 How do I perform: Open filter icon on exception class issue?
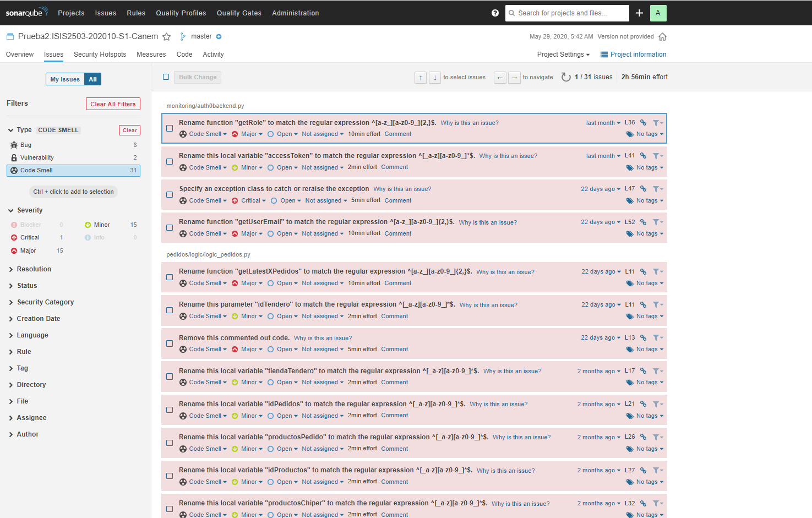click(x=658, y=189)
